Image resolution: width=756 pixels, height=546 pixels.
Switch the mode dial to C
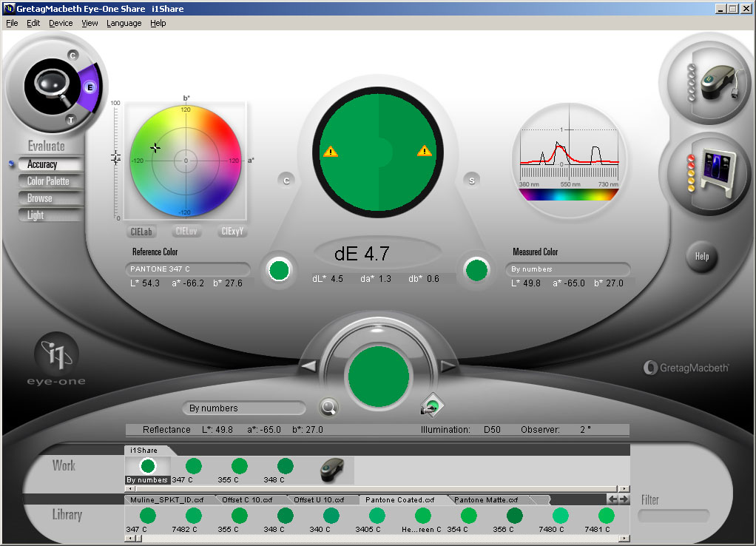point(72,55)
